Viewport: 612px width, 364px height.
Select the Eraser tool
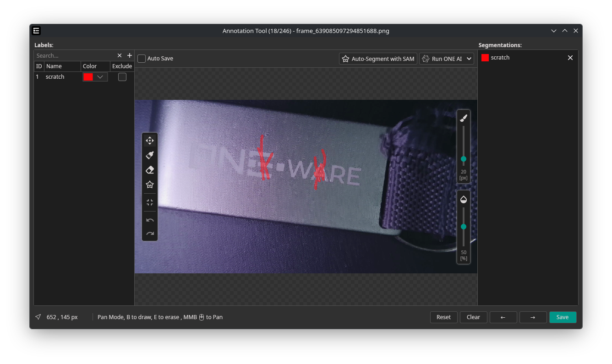tap(150, 170)
